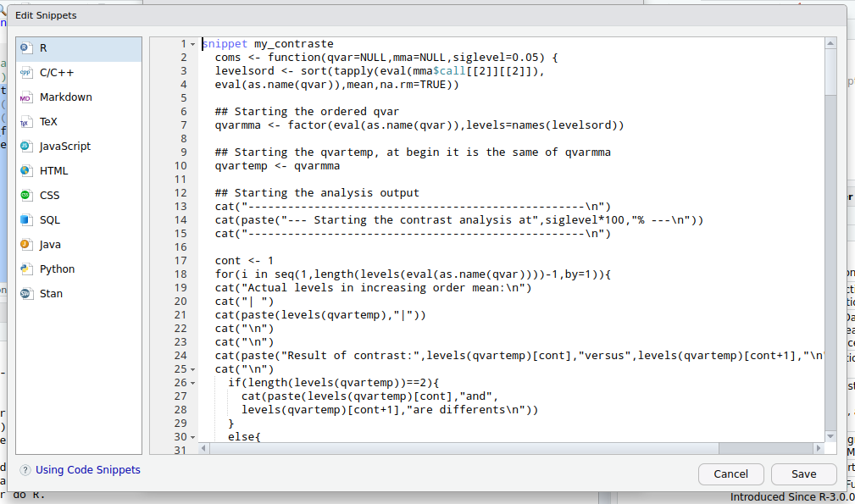This screenshot has height=504, width=855.
Task: Save the edited snippets
Action: click(x=802, y=474)
